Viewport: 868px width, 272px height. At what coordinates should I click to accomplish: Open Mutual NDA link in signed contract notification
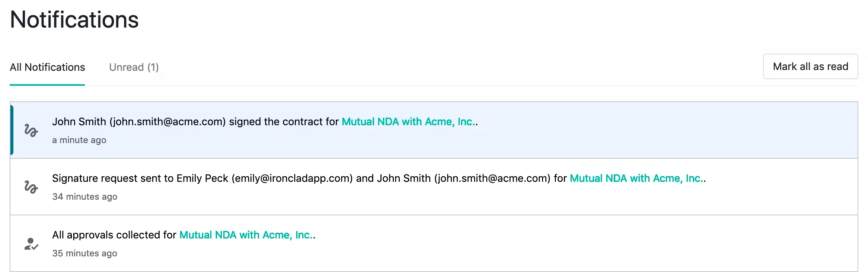point(409,122)
